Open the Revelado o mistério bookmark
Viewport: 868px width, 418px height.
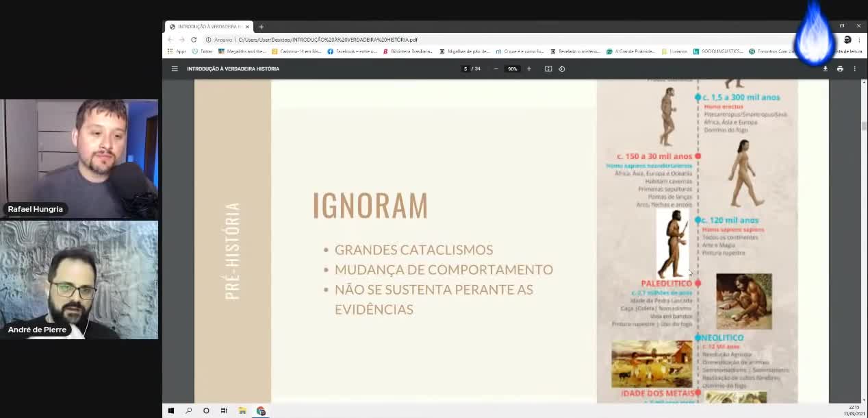[576, 51]
